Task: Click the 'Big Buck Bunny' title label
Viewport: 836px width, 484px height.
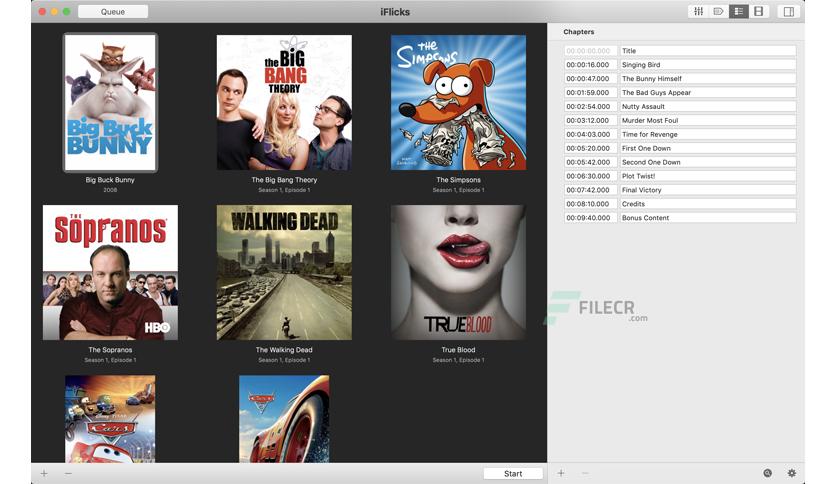Action: click(x=110, y=180)
